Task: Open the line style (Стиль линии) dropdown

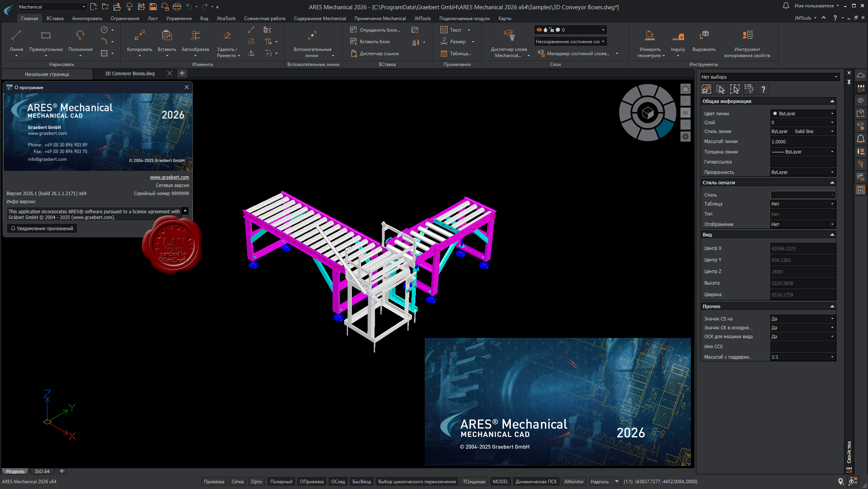Action: pos(803,131)
